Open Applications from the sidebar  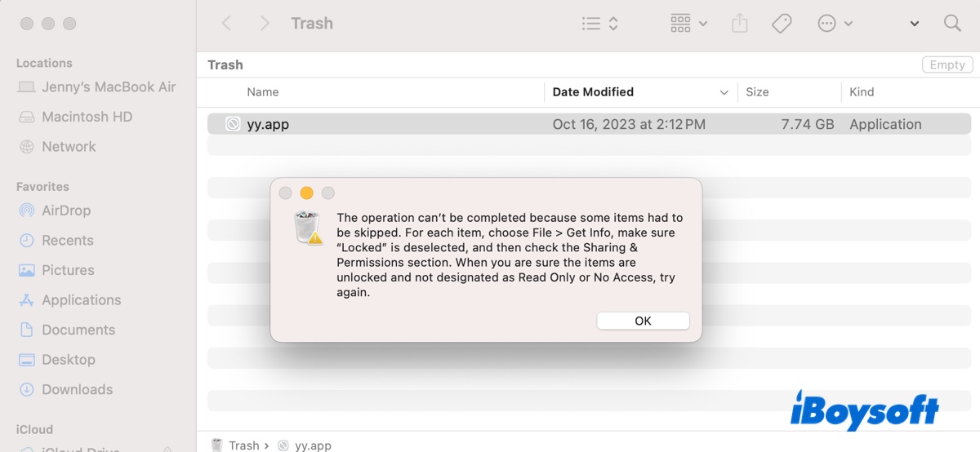click(81, 300)
